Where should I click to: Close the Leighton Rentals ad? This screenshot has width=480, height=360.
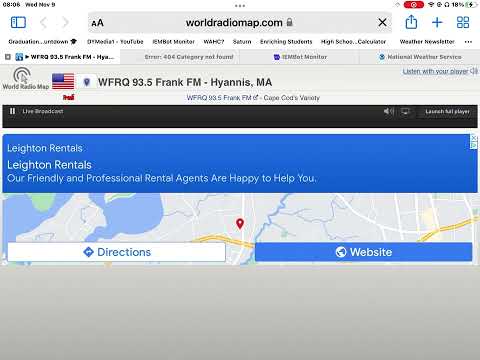(x=474, y=137)
